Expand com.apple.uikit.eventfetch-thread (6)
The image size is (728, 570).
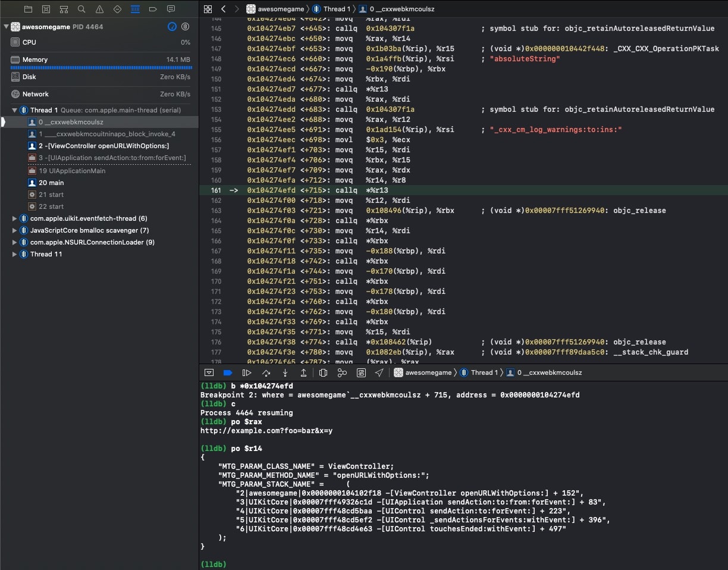[x=14, y=218]
